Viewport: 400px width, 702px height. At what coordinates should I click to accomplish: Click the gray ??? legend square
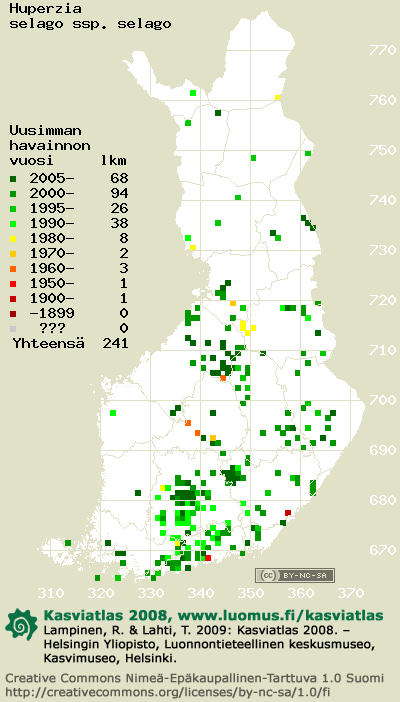click(x=13, y=328)
